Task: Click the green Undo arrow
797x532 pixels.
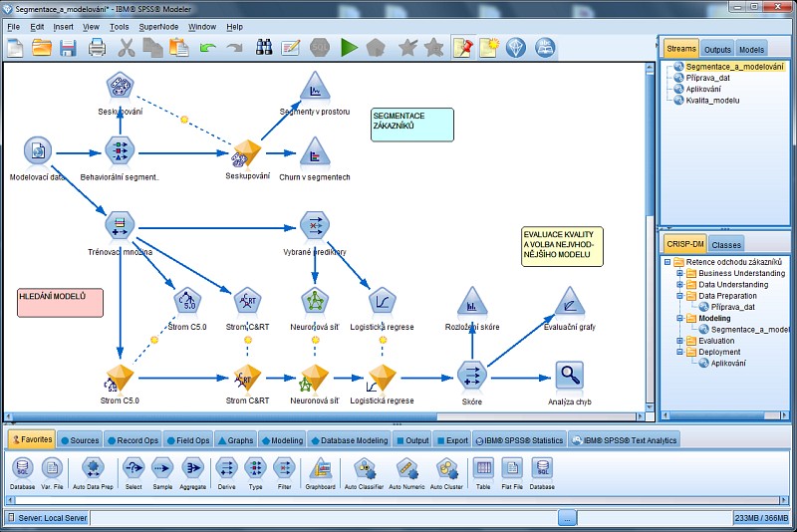Action: tap(208, 48)
